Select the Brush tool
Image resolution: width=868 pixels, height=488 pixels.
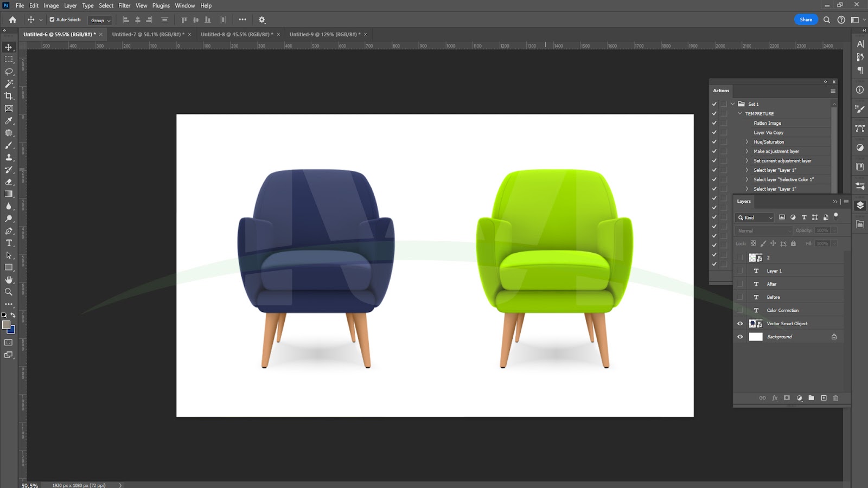(x=9, y=145)
